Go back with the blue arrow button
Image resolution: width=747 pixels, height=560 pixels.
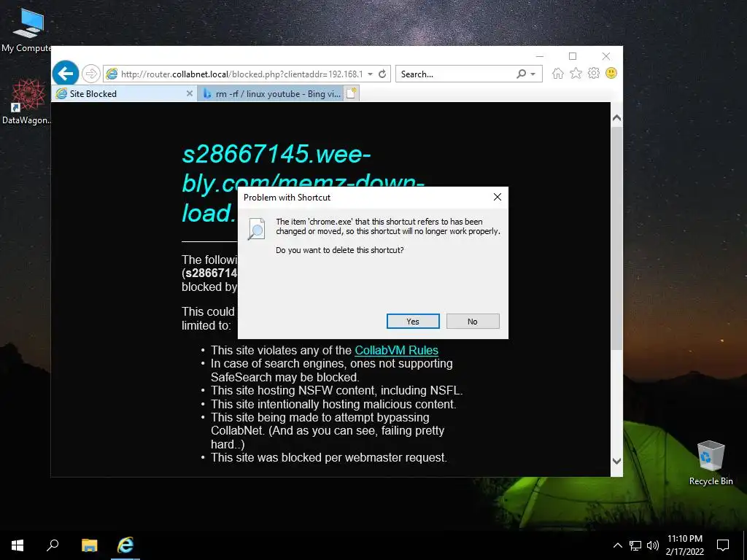pyautogui.click(x=66, y=74)
